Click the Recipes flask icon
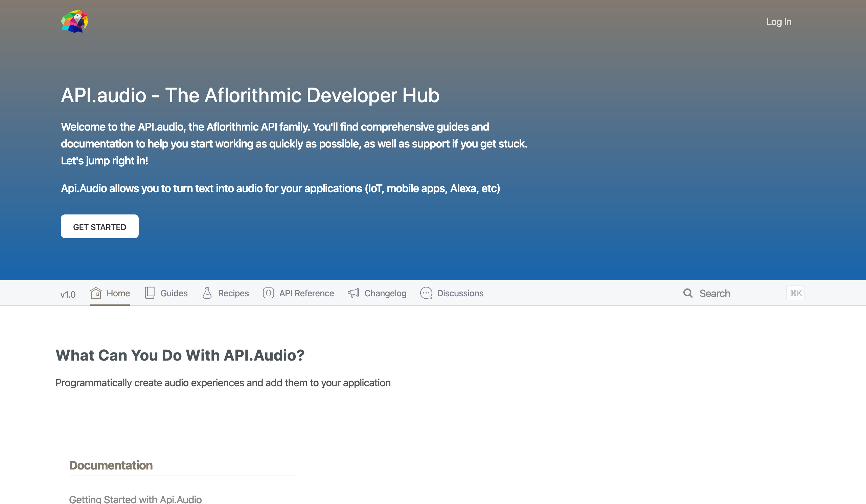866x504 pixels. pos(207,293)
